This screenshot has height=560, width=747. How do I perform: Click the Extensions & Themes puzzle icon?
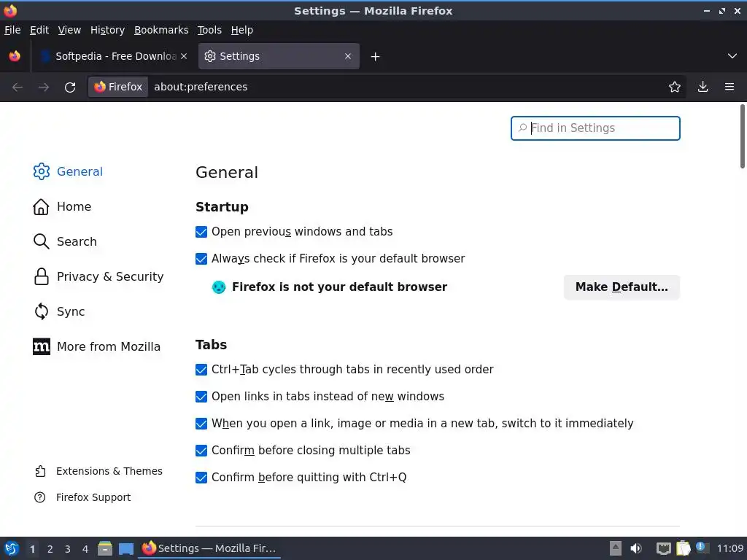tap(40, 471)
